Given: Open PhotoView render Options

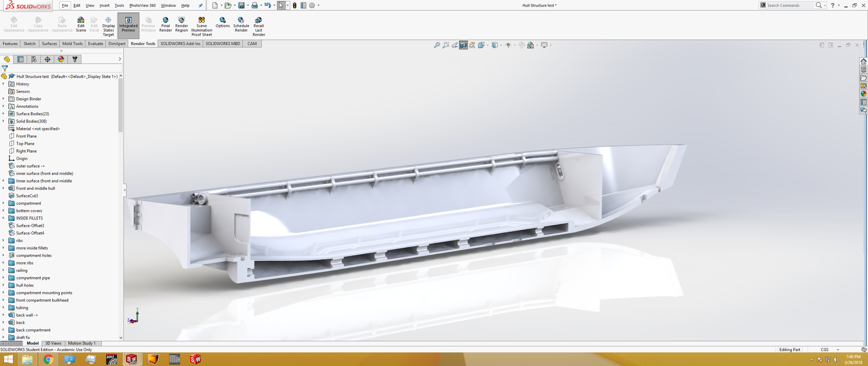Looking at the screenshot, I should 223,22.
